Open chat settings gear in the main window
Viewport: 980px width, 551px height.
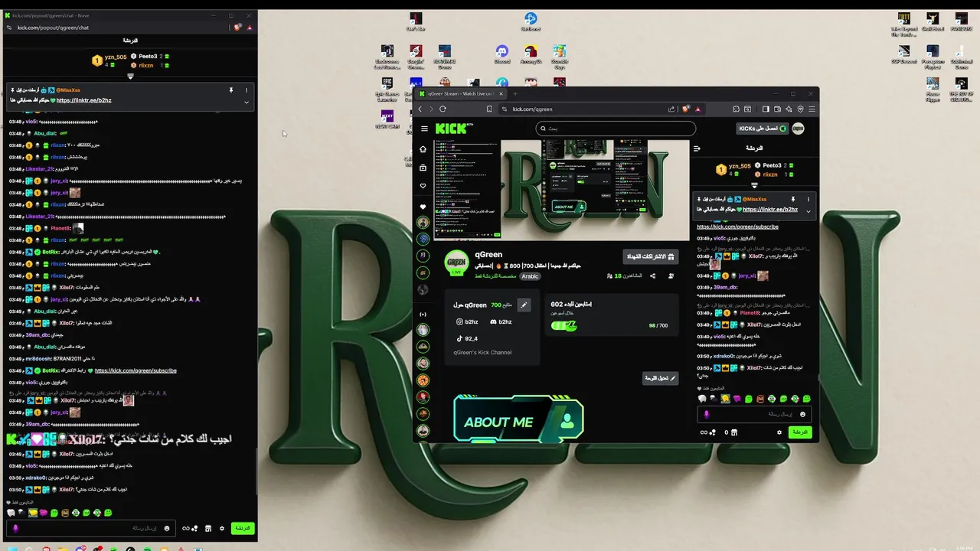coord(779,432)
